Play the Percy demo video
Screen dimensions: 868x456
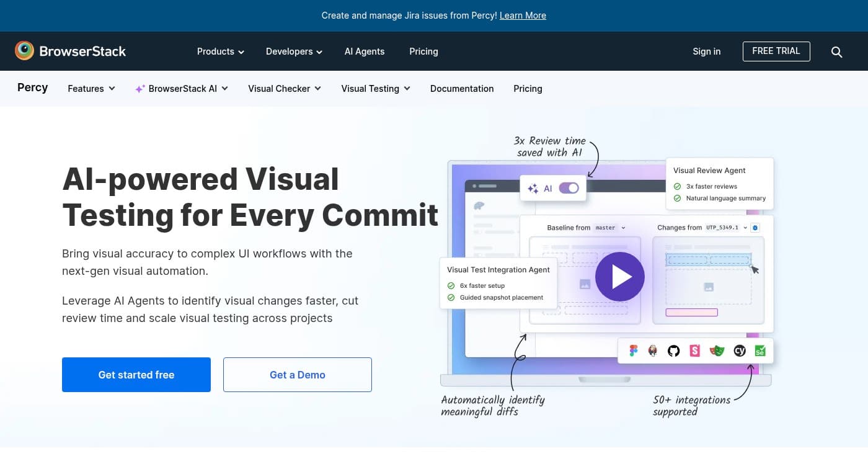pyautogui.click(x=619, y=277)
